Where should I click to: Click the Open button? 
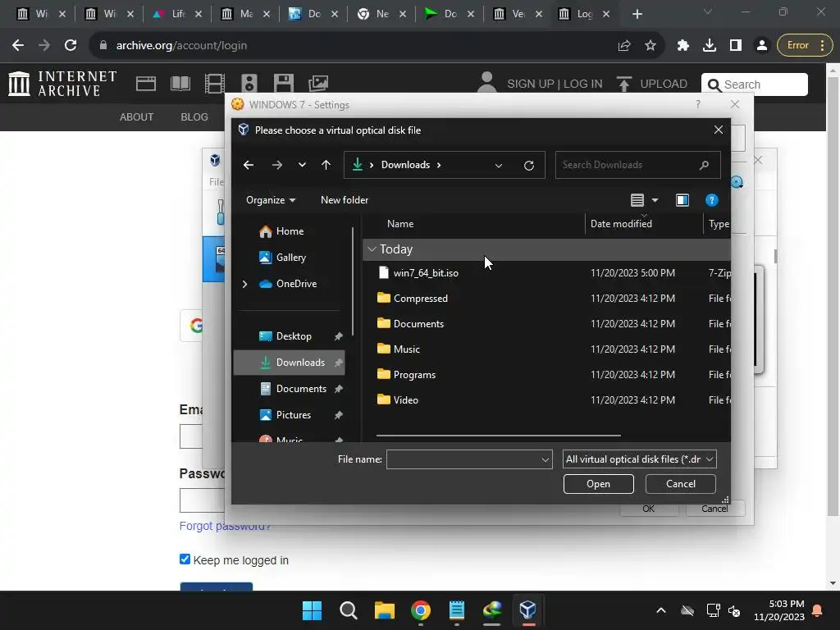(598, 484)
